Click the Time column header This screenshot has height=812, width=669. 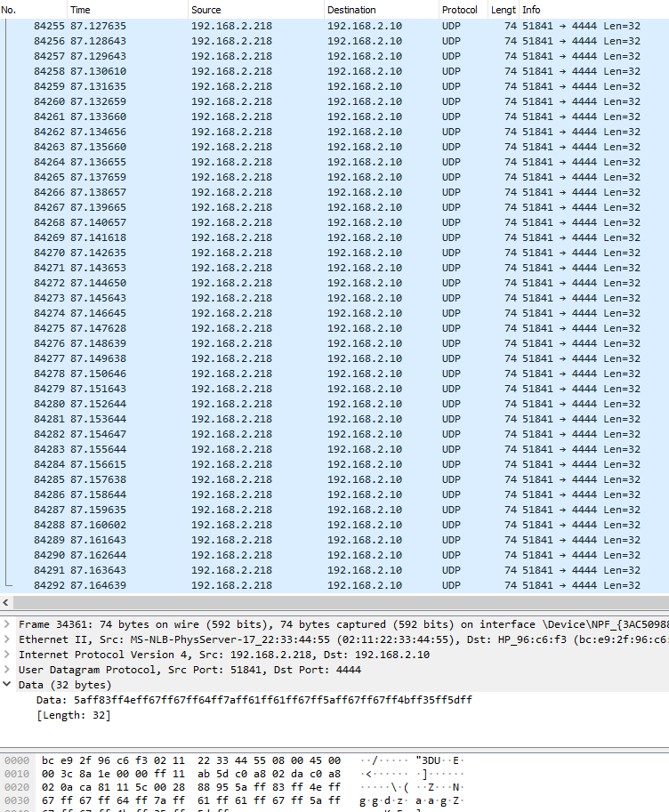point(125,10)
